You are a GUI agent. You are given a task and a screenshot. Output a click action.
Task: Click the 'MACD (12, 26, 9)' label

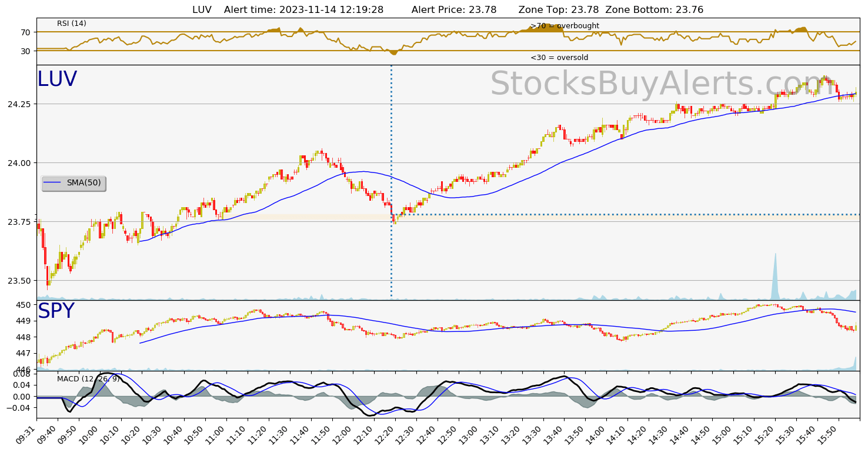coord(88,378)
